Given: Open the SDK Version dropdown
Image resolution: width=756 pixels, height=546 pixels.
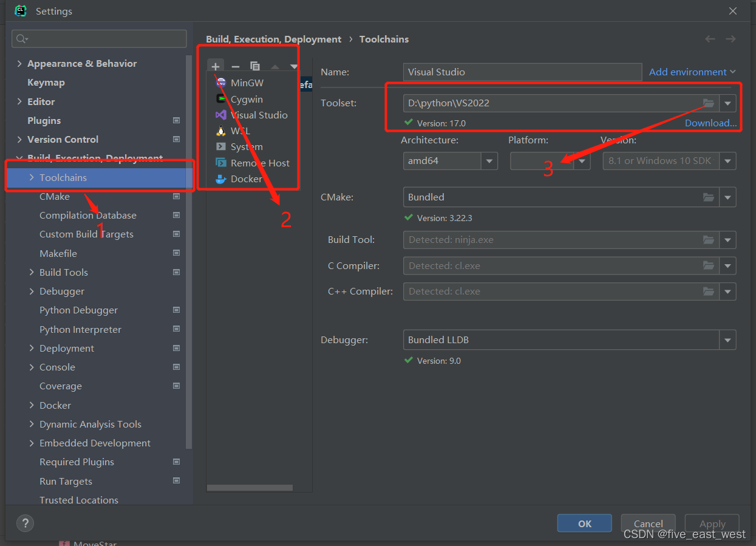Looking at the screenshot, I should (669, 161).
